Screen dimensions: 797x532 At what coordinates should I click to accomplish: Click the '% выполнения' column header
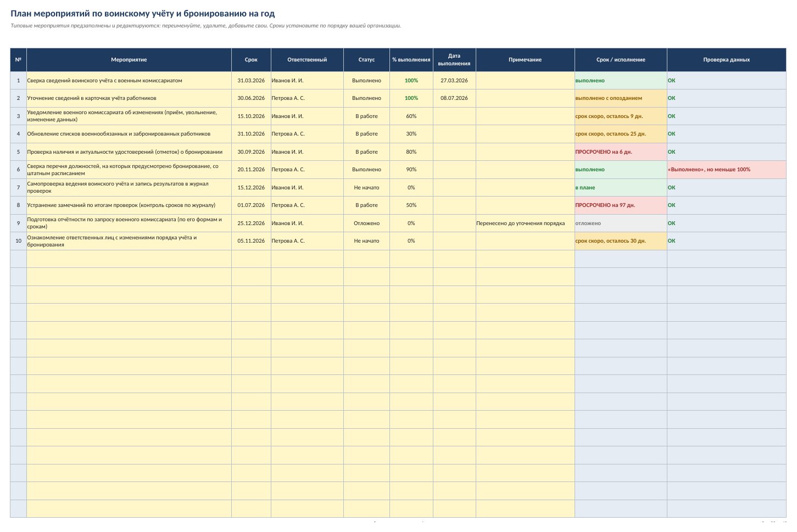(x=411, y=60)
